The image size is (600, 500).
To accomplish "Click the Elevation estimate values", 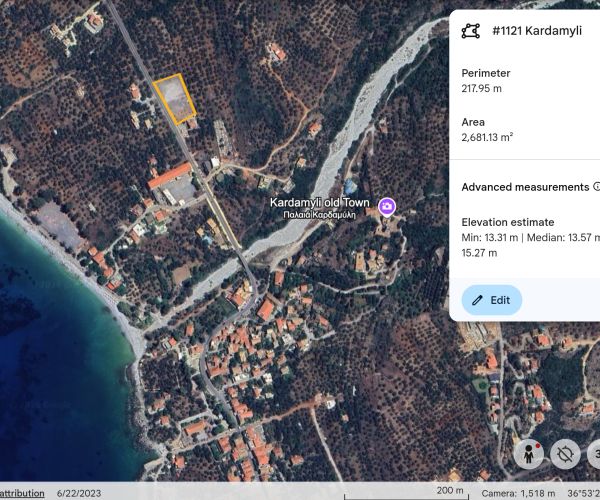I will pos(528,246).
